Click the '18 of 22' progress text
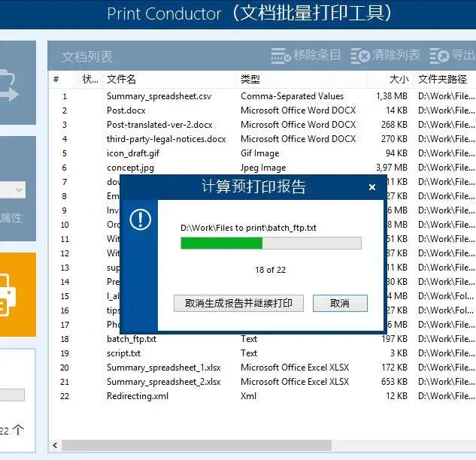 [271, 270]
